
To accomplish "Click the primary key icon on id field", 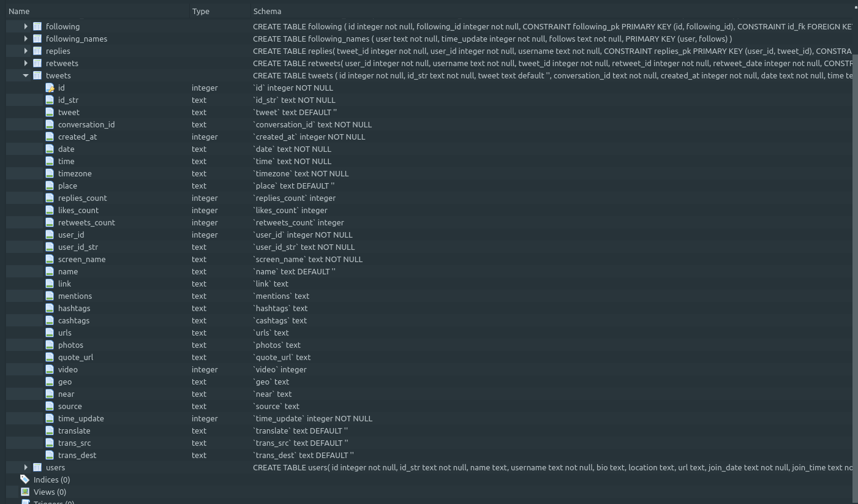I will click(x=50, y=88).
